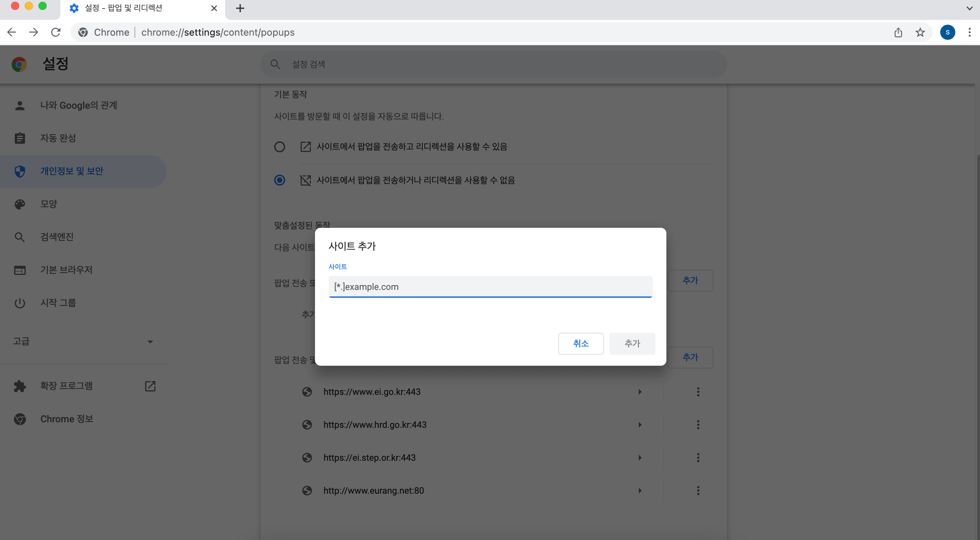Open more actions for www.eurang.net
The image size is (980, 540).
(x=698, y=491)
